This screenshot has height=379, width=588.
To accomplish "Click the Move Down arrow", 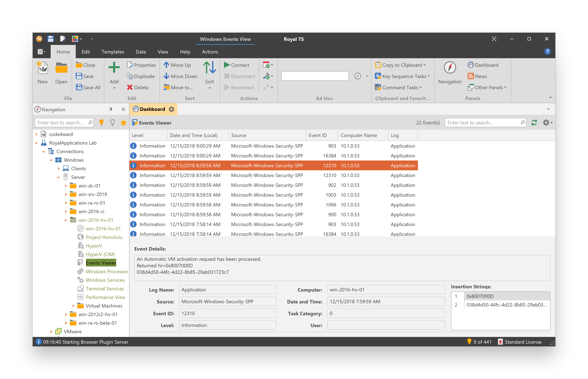I will click(x=166, y=76).
